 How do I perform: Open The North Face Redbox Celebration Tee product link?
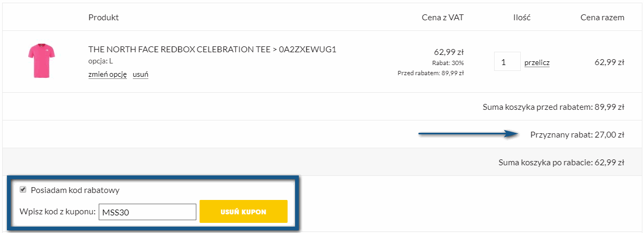[x=212, y=50]
